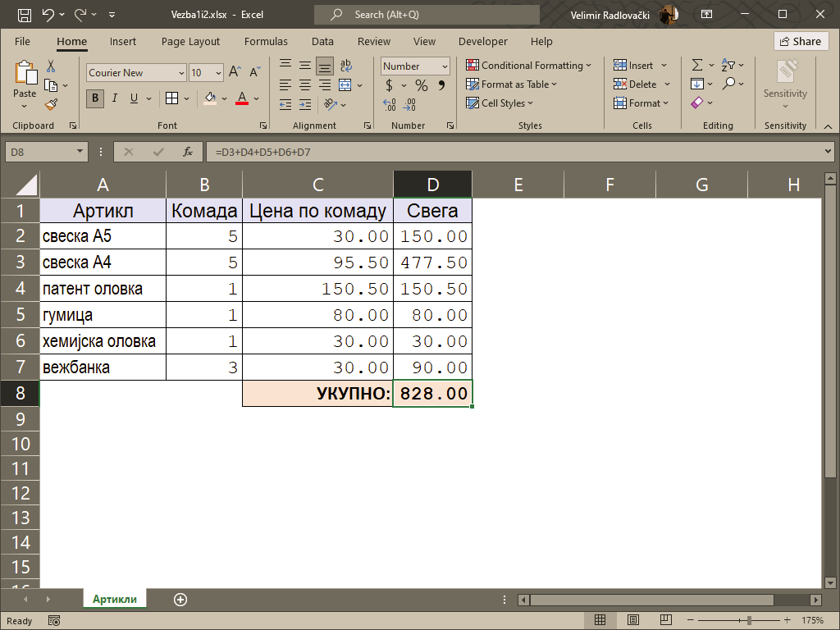Click the Format Painter brush icon

51,104
